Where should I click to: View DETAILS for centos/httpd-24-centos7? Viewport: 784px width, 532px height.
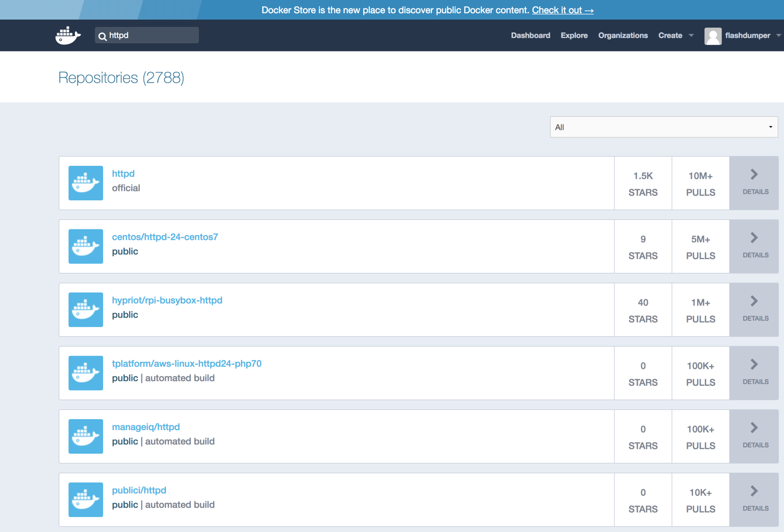click(x=755, y=246)
